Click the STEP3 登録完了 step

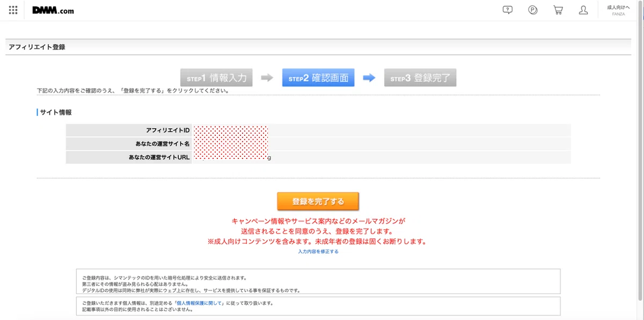coord(420,78)
